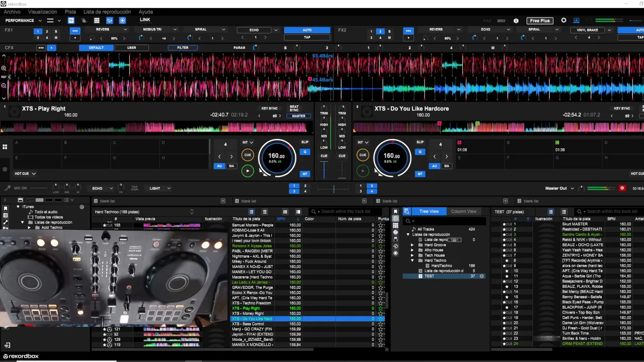Toggle FX2 assignment to channel 2
Screen dimensions: 644x362
(380, 31)
